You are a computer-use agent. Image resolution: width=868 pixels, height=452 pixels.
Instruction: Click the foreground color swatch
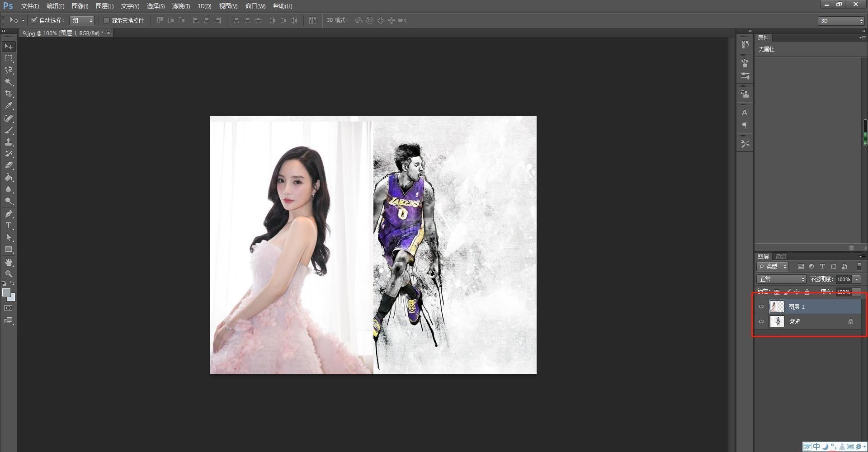click(6, 293)
